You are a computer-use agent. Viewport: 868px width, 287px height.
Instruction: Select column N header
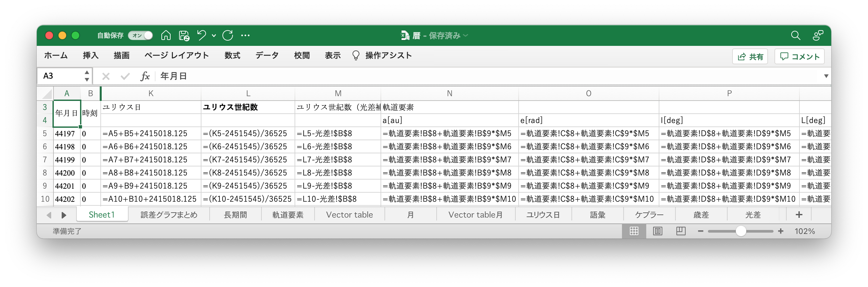coord(449,93)
